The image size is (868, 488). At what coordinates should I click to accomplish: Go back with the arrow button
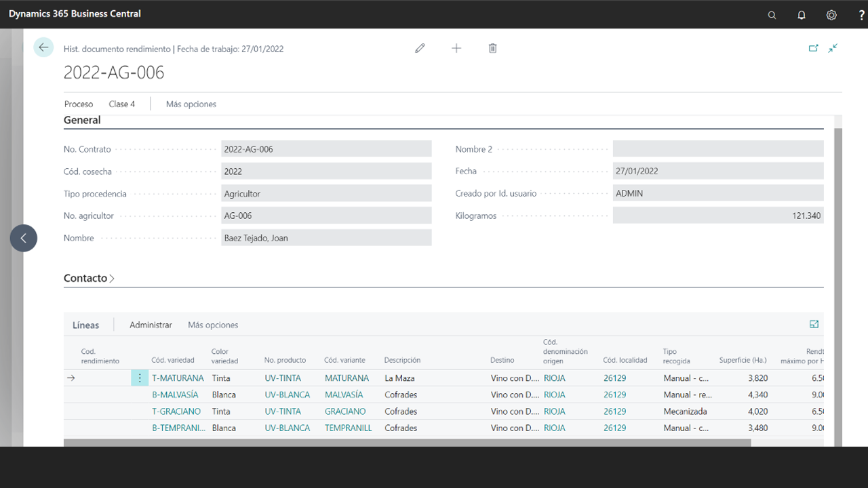[43, 47]
